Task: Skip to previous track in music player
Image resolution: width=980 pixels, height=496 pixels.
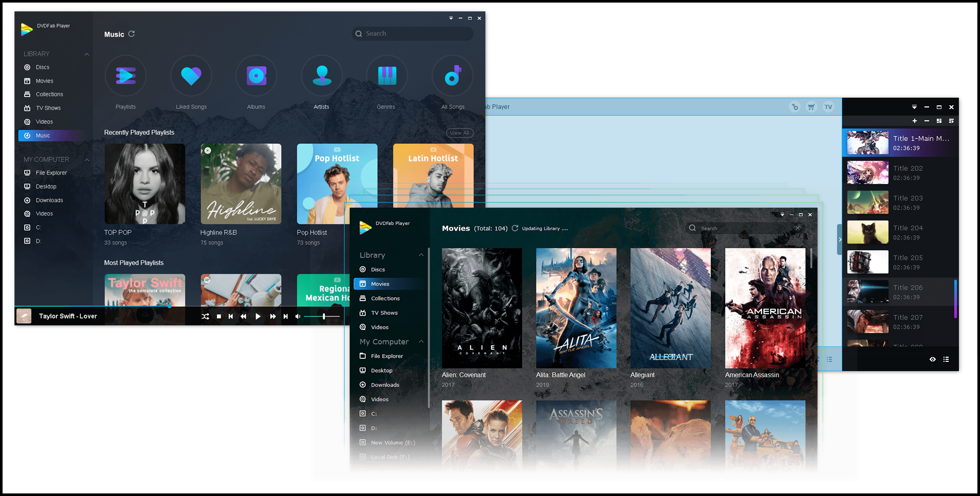Action: tap(231, 317)
